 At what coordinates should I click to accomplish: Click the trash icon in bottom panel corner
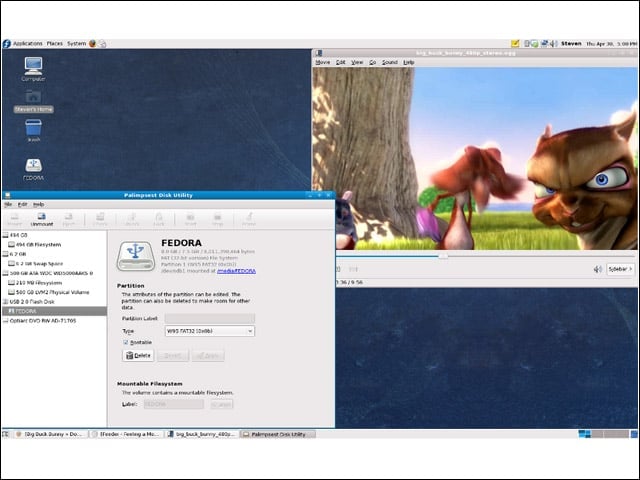click(634, 434)
